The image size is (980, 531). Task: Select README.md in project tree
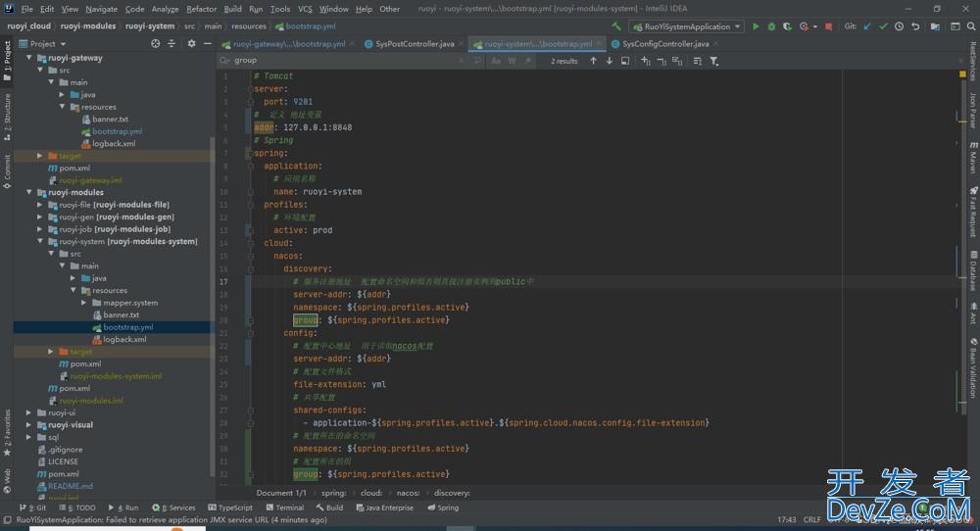(x=70, y=486)
